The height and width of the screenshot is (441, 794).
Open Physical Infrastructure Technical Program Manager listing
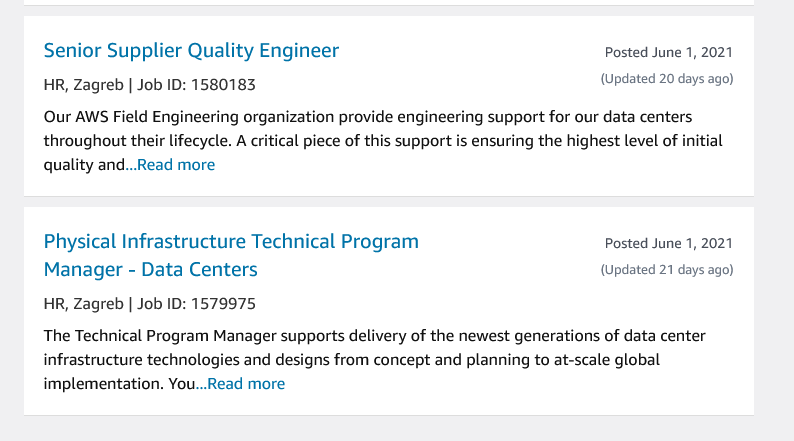pos(231,242)
